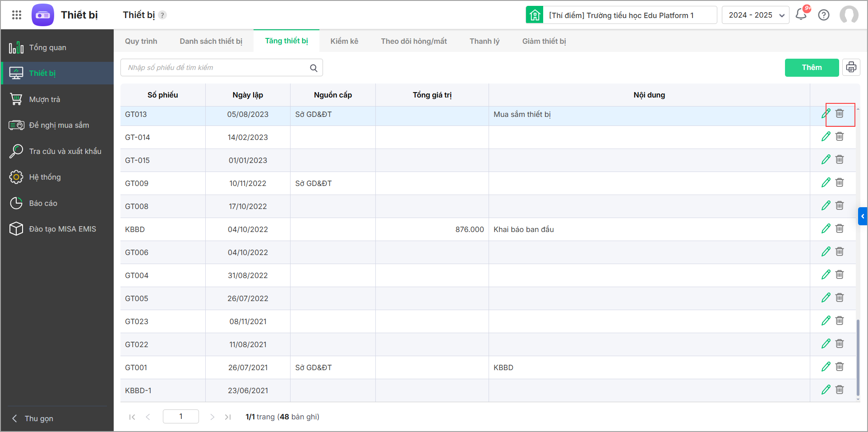This screenshot has width=868, height=432.
Task: Open the help question mark icon
Action: point(824,15)
